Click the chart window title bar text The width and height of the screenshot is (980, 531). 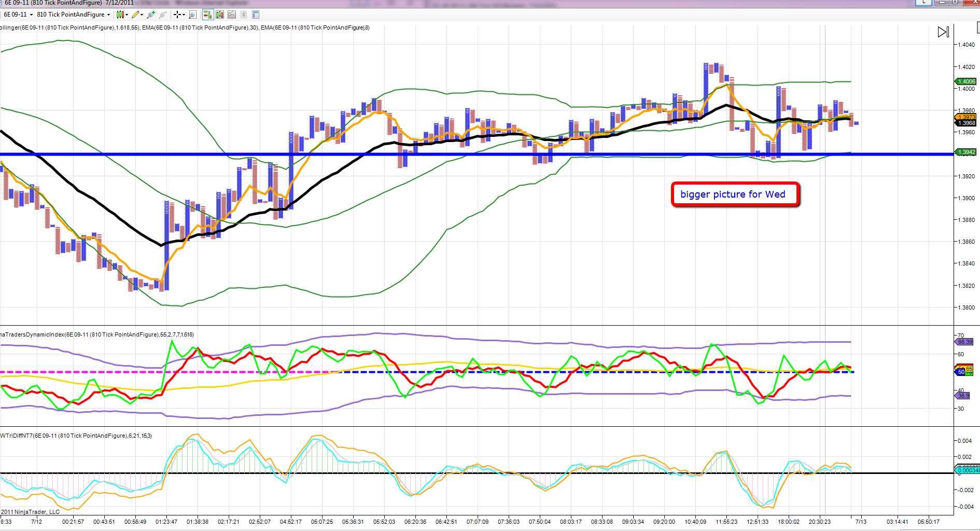point(69,3)
